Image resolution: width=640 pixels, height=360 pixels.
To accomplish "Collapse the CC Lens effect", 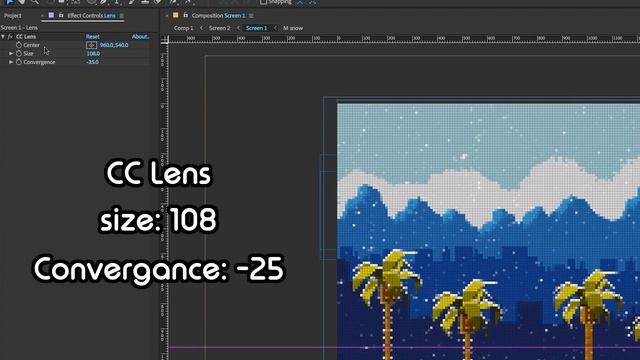I will coord(3,37).
